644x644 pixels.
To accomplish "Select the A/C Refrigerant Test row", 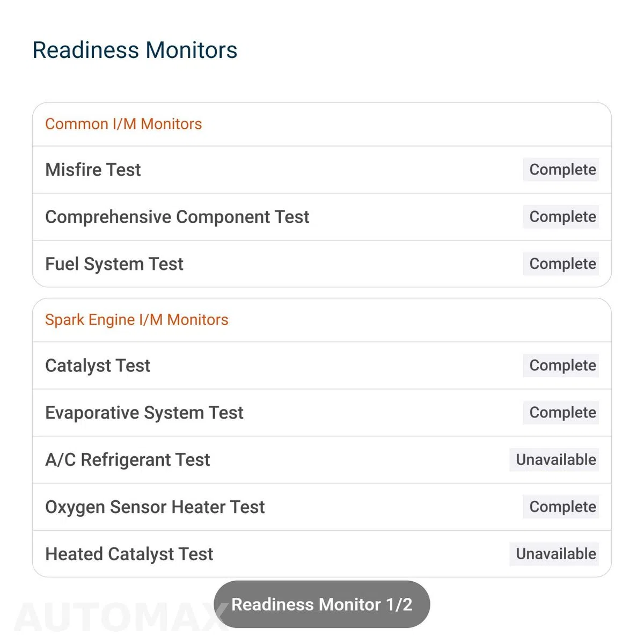I will click(322, 460).
